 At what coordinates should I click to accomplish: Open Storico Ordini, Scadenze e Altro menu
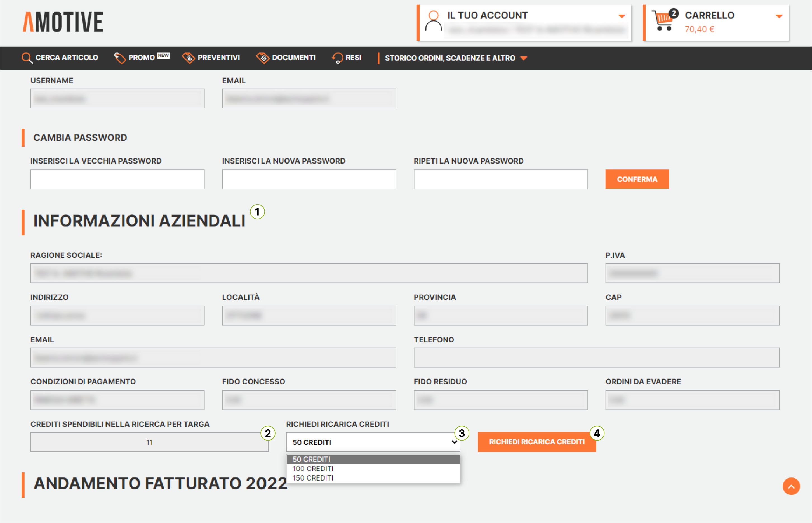pos(455,58)
